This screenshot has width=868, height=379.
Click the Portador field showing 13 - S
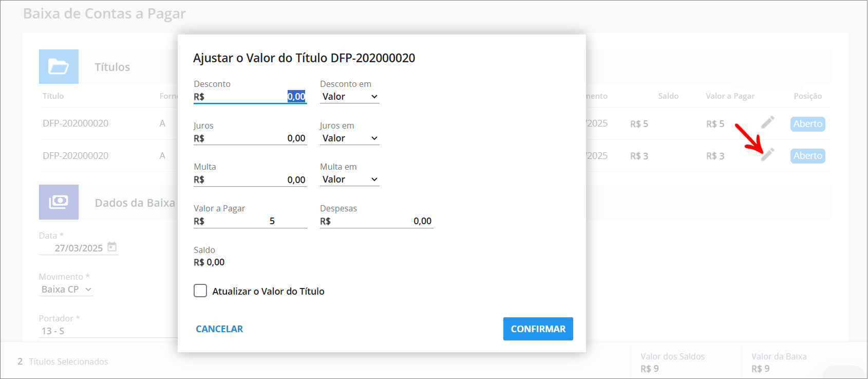[108, 331]
